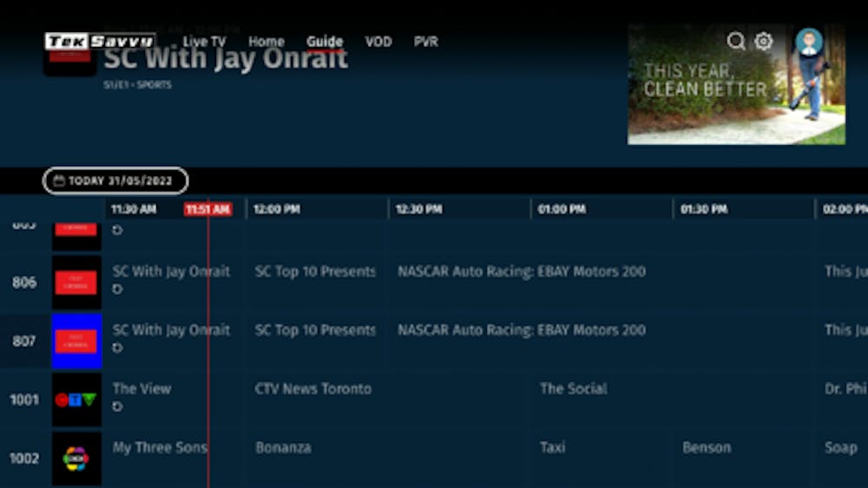Click the 12:00 PM time header
The height and width of the screenshot is (488, 868).
pos(276,209)
